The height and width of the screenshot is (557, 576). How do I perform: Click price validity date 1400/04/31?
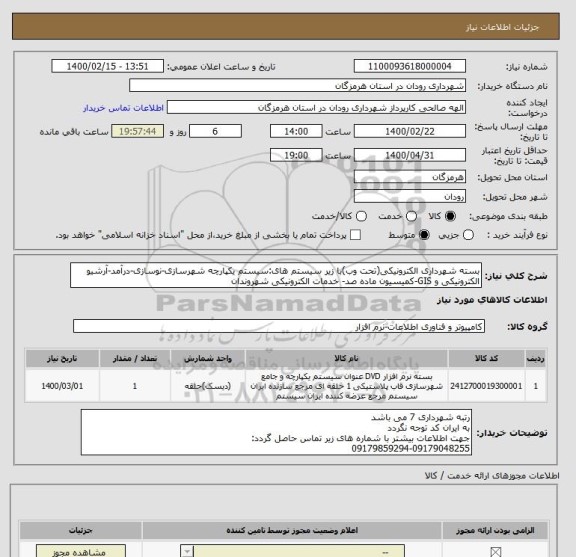410,155
